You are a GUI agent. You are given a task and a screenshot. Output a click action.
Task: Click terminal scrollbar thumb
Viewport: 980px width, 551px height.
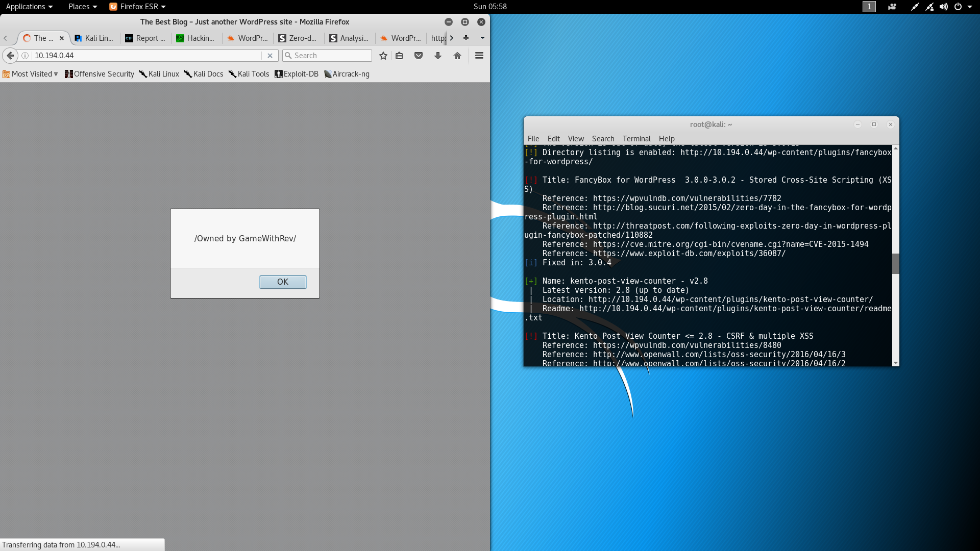(896, 263)
